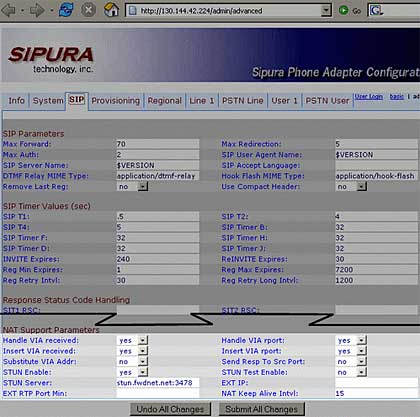Go back with the browser Back arrow
420x417 pixels.
[8, 10]
